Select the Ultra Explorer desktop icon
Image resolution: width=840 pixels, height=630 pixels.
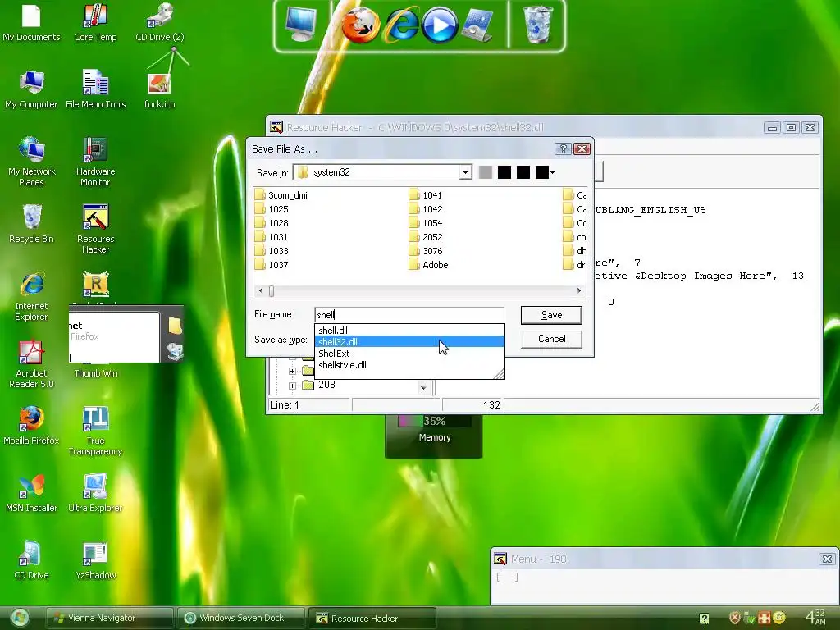click(x=95, y=493)
